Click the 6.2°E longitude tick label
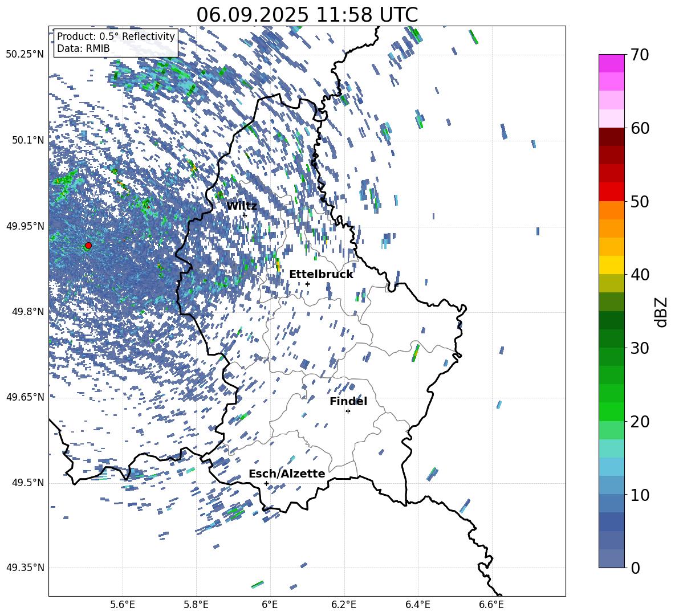 click(344, 605)
